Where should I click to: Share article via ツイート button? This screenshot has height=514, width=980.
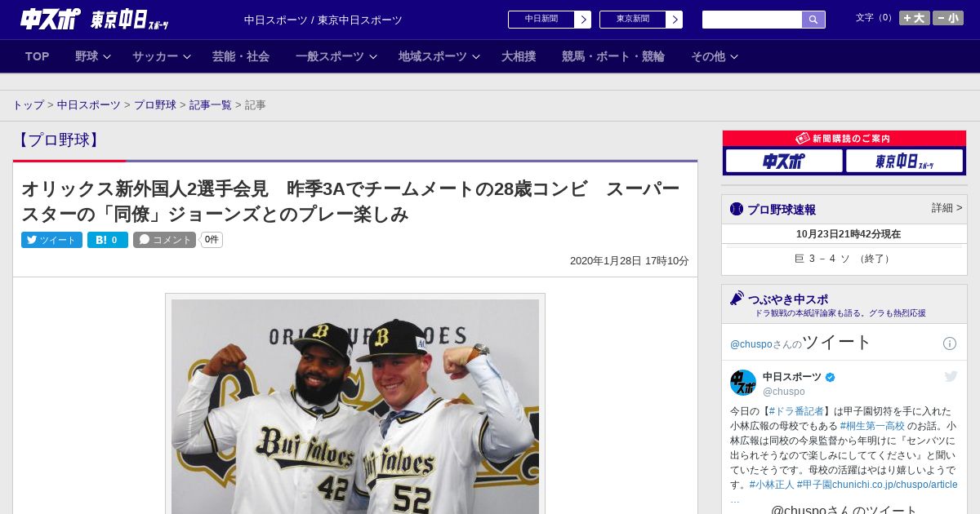coord(51,240)
